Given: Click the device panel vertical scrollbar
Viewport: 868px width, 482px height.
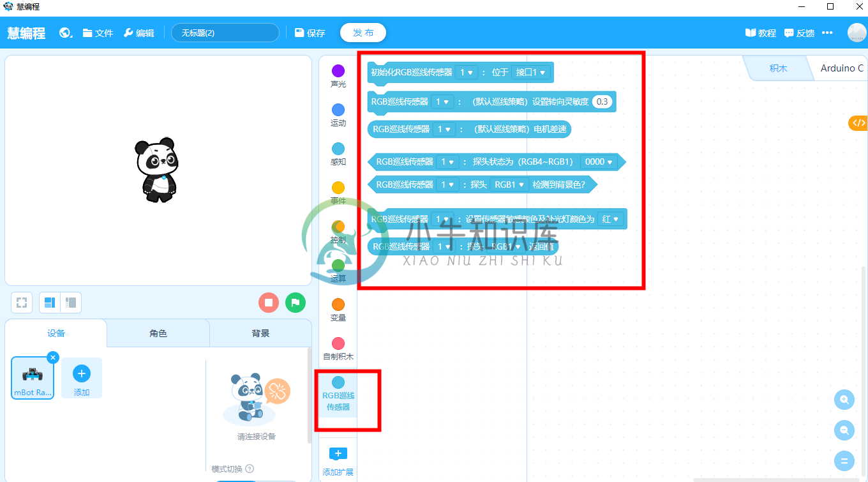Looking at the screenshot, I should [309, 396].
